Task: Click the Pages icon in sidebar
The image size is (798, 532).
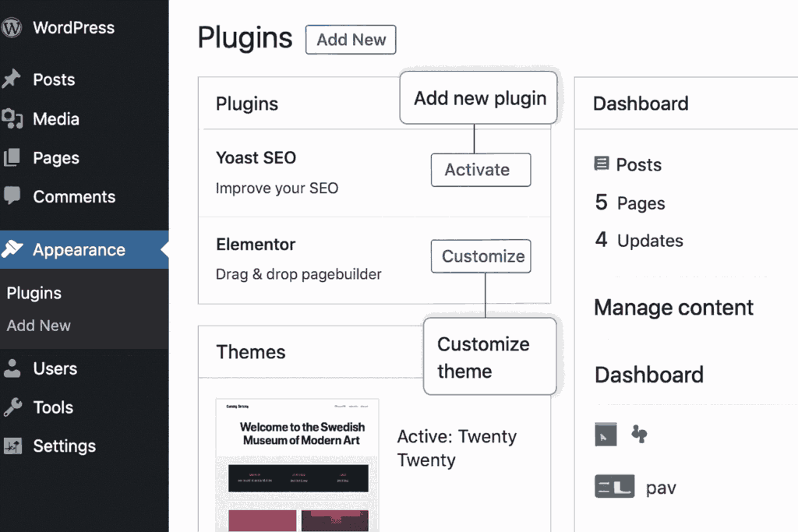Action: click(12, 157)
